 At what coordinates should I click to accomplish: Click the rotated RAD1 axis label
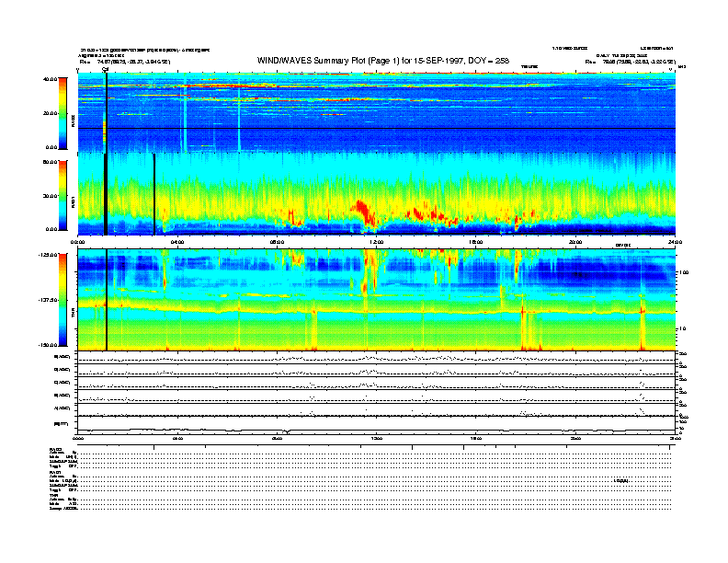pos(73,201)
